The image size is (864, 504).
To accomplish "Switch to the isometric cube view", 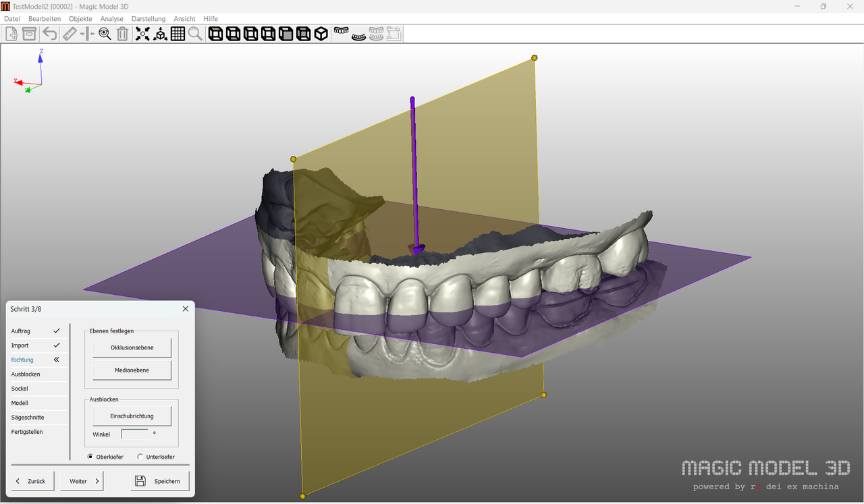I will [x=321, y=34].
